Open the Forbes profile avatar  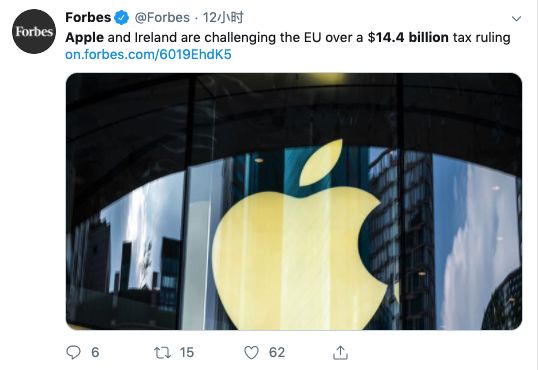point(34,31)
